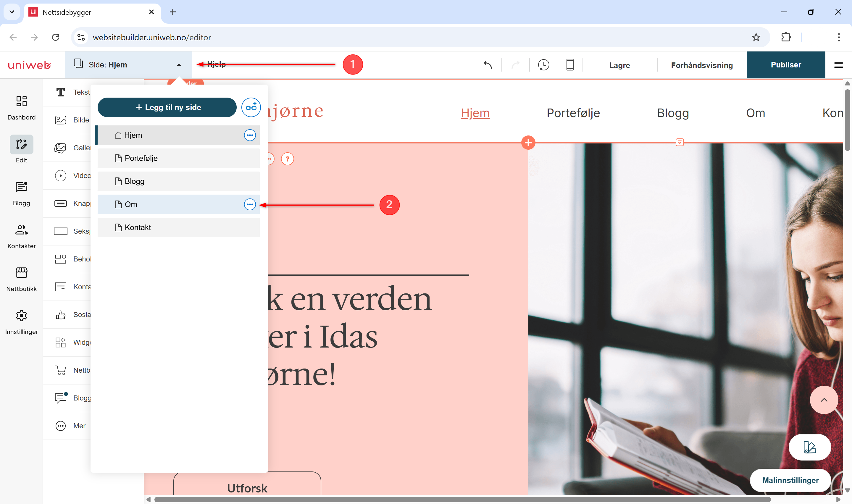The image size is (852, 504).
Task: Click the undo arrow in the toolbar
Action: click(x=488, y=65)
